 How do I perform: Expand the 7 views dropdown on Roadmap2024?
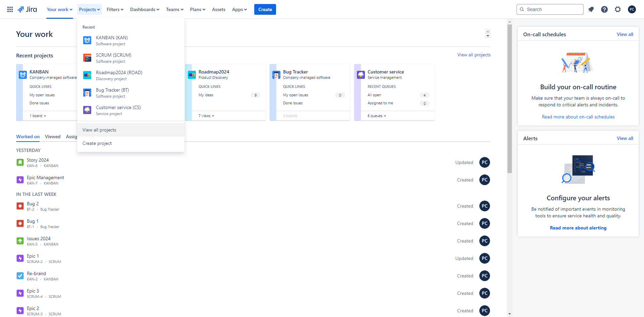206,116
